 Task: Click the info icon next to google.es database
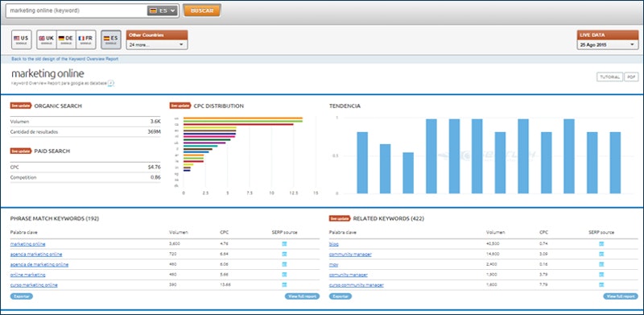click(111, 83)
